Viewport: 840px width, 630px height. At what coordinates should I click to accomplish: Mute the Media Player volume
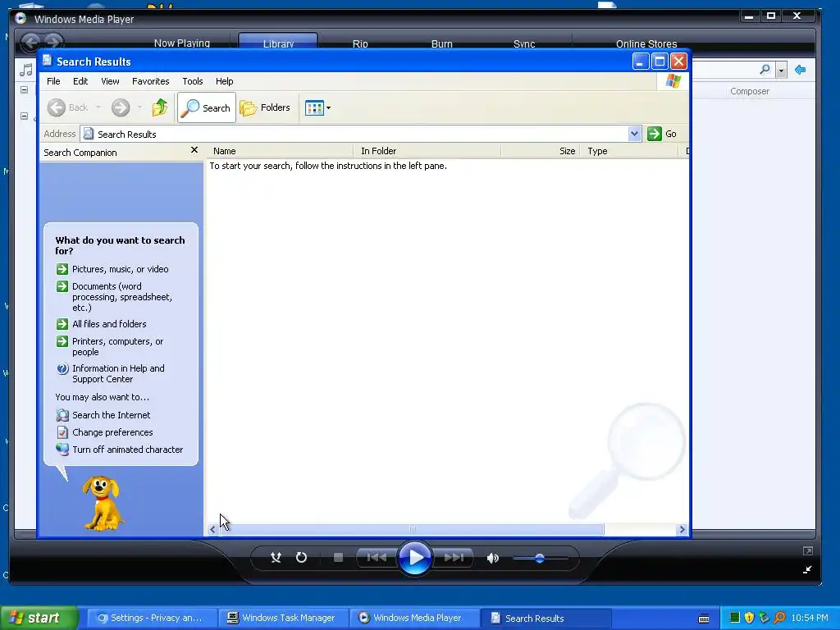click(492, 558)
